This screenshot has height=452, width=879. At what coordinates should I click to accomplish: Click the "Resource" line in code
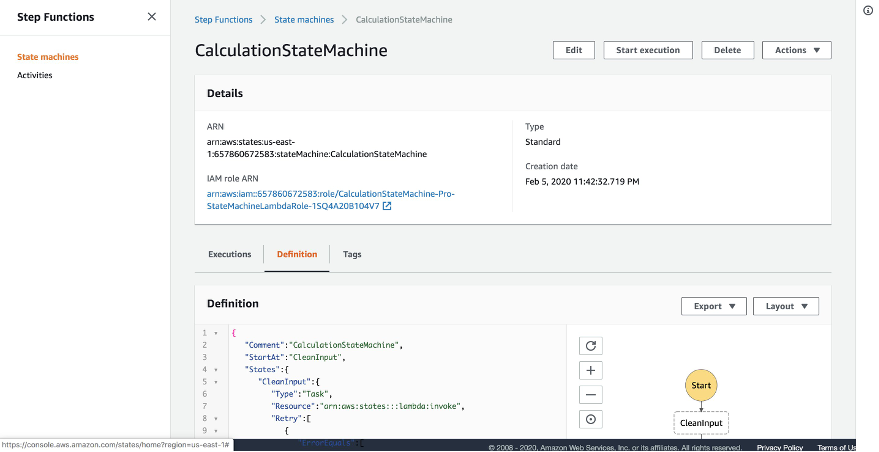368,406
